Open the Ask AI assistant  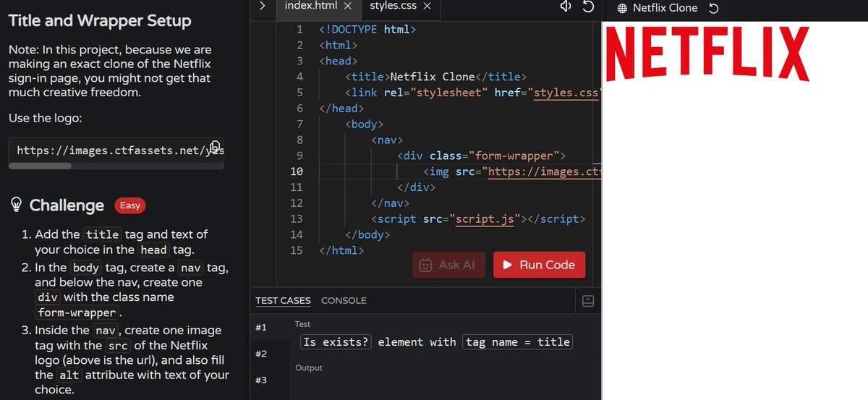coord(447,265)
